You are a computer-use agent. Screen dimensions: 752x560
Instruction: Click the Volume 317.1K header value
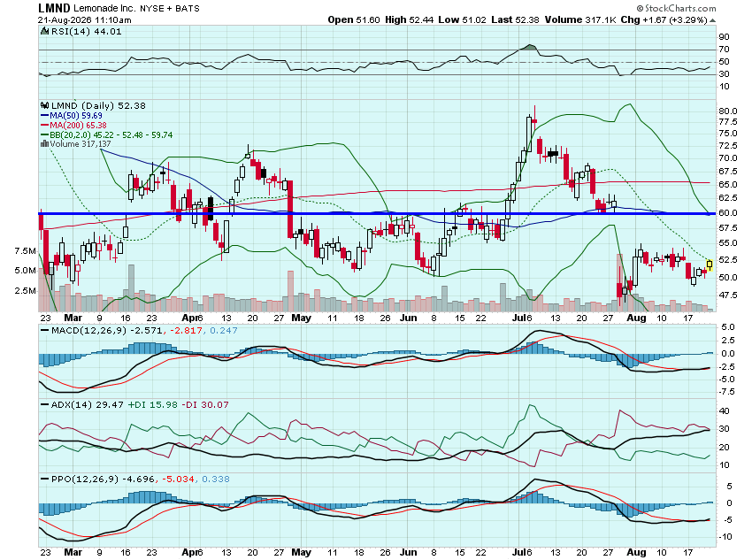[x=580, y=20]
